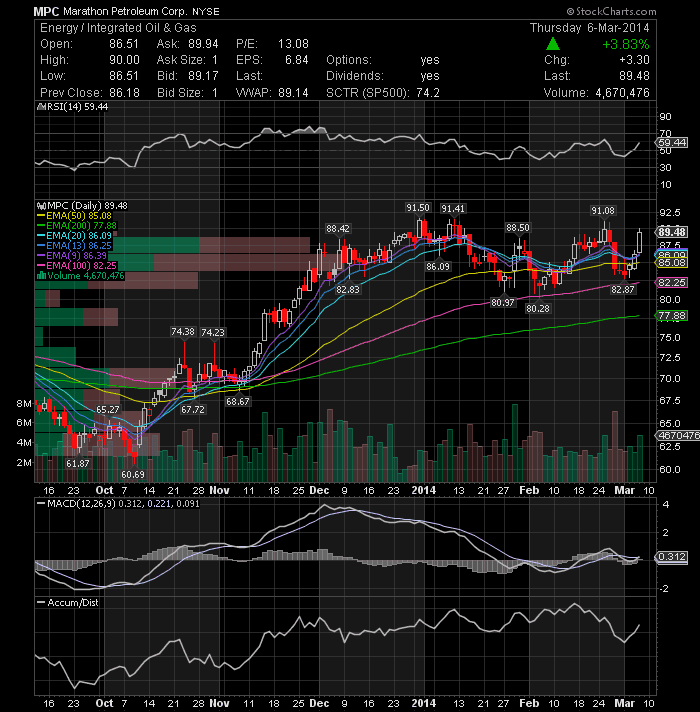Click the RSI(14) 59.44 indicator label
The width and height of the screenshot is (700, 712).
tap(73, 107)
